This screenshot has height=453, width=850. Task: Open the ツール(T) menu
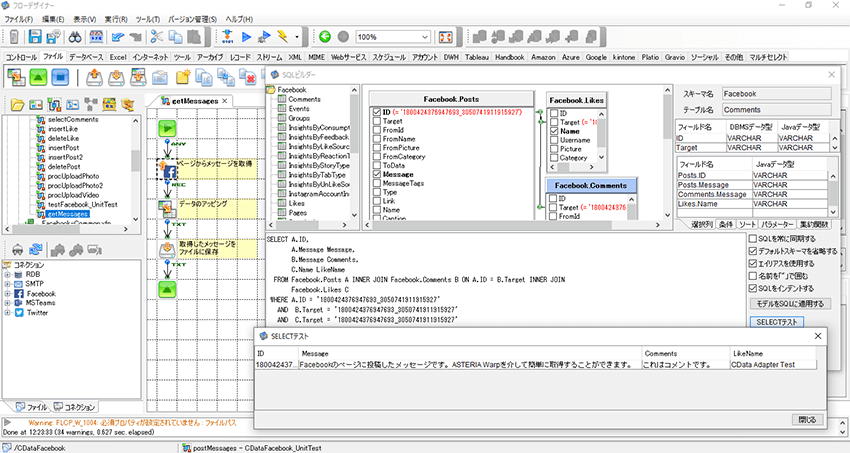[147, 19]
